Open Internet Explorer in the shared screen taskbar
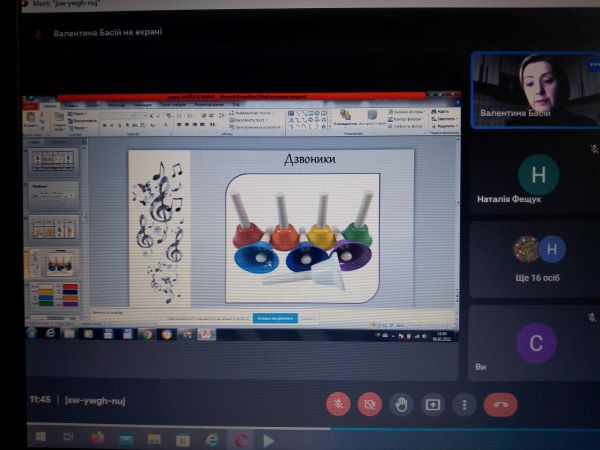The height and width of the screenshot is (450, 600). 51,333
